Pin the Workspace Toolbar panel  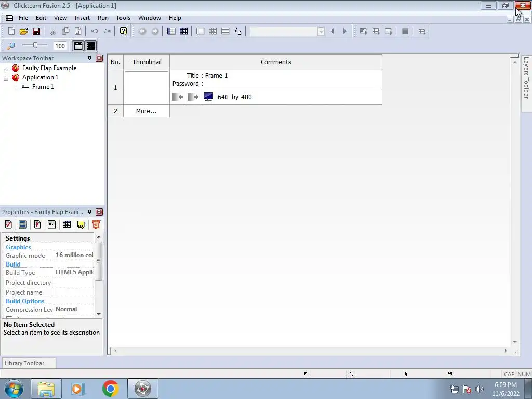point(89,58)
